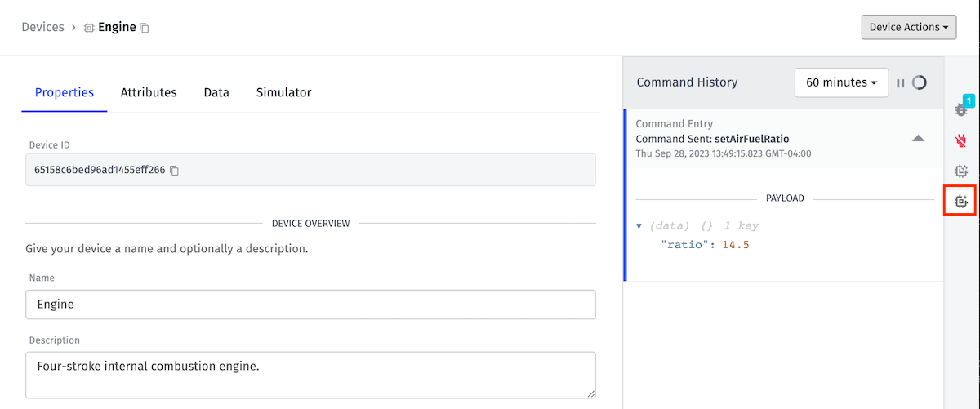
Task: Click the Name input field containing Engine
Action: point(310,305)
